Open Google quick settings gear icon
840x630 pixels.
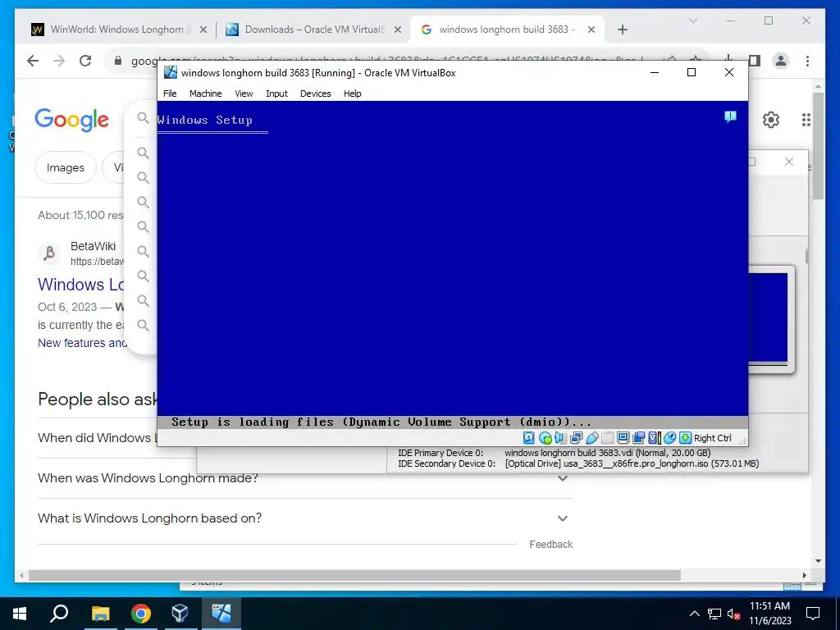[x=771, y=120]
